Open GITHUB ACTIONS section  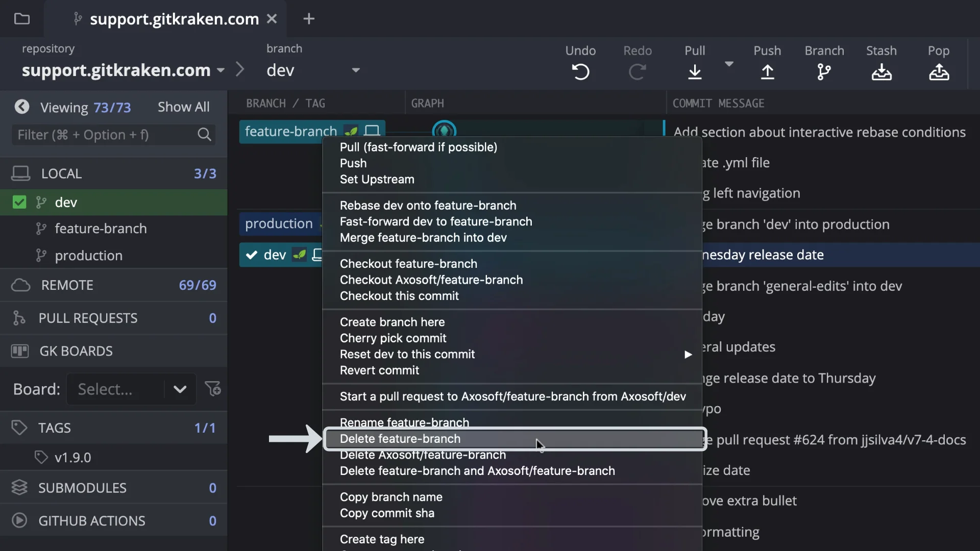(x=114, y=520)
